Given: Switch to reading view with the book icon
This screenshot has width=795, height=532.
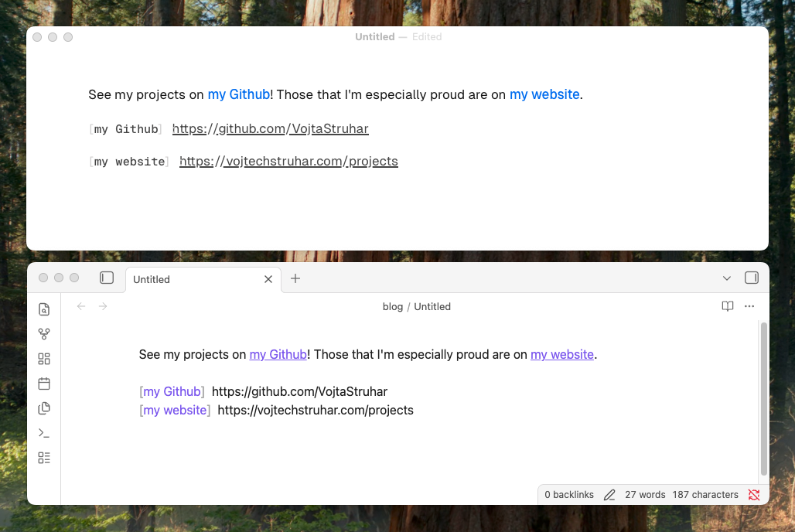Looking at the screenshot, I should point(727,306).
